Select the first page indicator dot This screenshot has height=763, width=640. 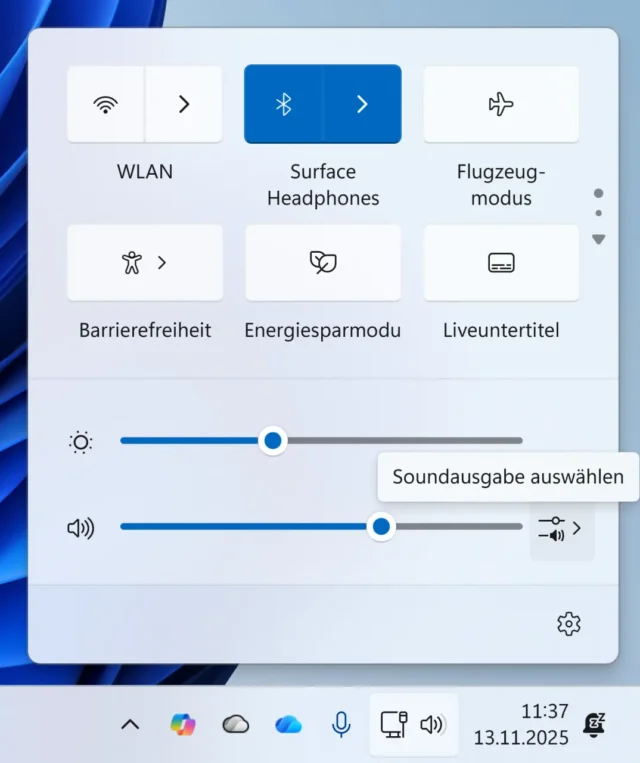pyautogui.click(x=599, y=193)
